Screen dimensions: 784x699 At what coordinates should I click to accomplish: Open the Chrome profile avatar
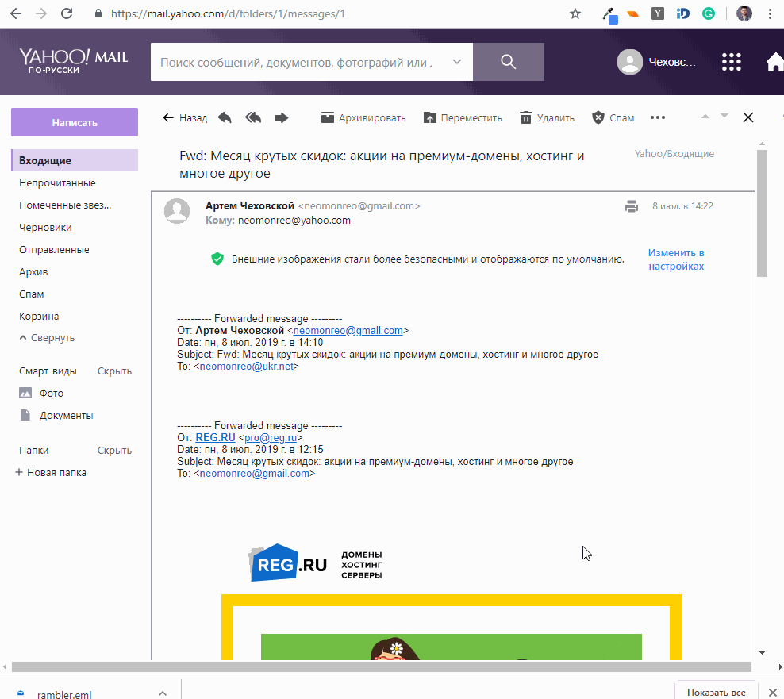744,13
